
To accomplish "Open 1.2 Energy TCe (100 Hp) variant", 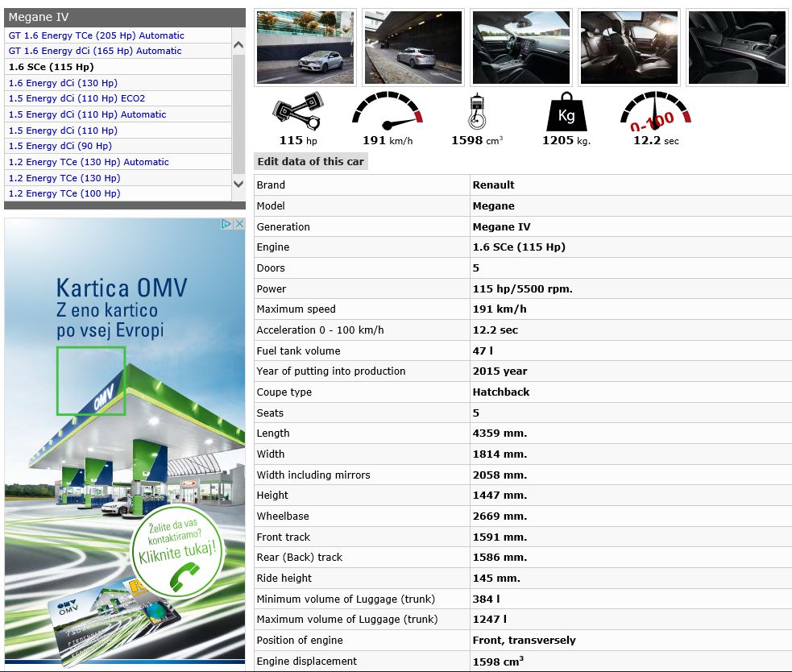I will 64,193.
